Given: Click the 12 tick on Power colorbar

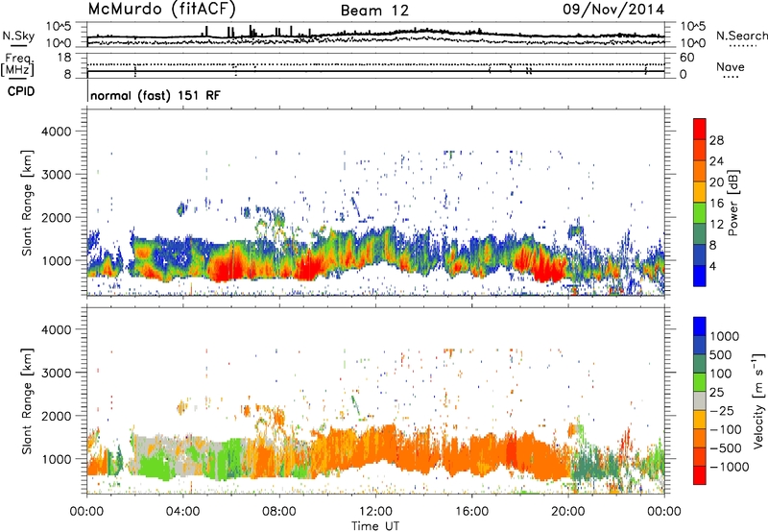Looking at the screenshot, I should point(716,225).
